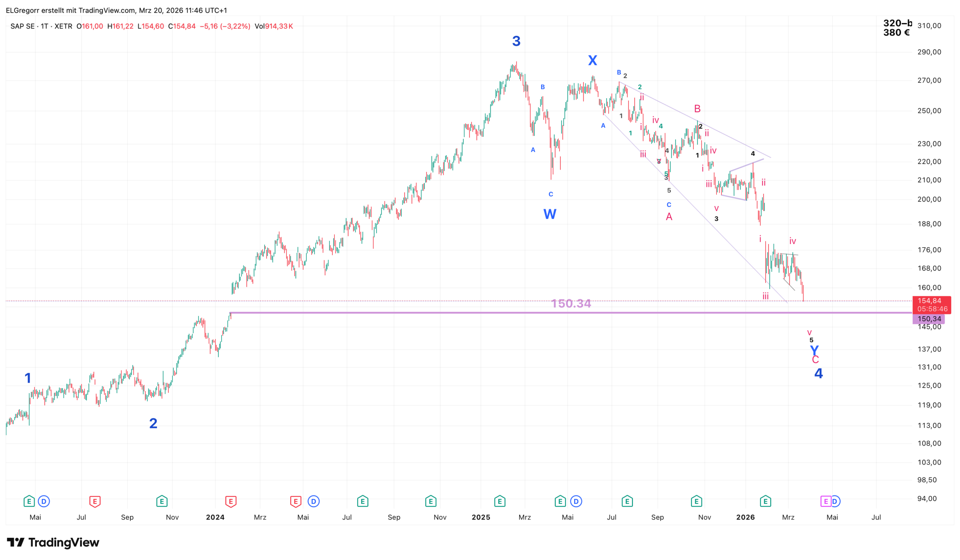This screenshot has width=960, height=560.
Task: Click the blue dividend D marker near Mai 2023
Action: [x=44, y=501]
